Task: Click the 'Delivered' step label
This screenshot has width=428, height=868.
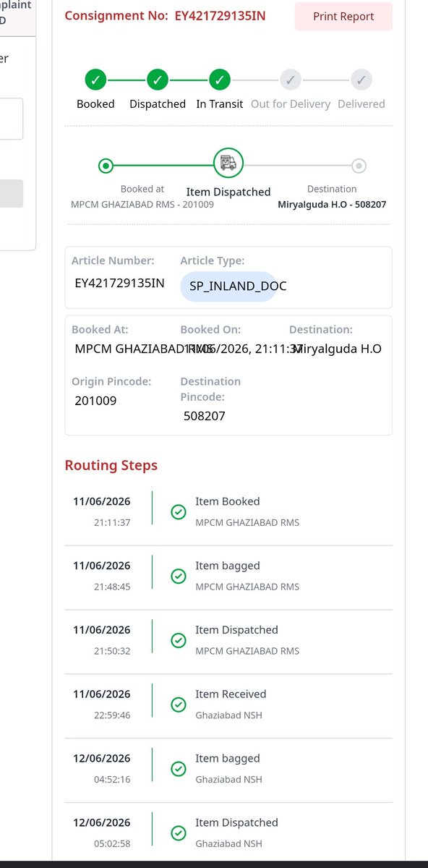Action: 361,104
